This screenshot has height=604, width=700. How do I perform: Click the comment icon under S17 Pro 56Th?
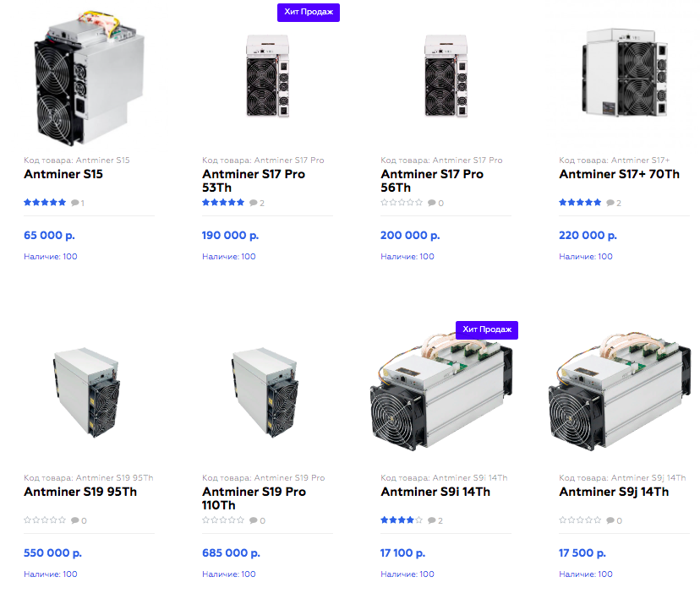[x=432, y=203]
